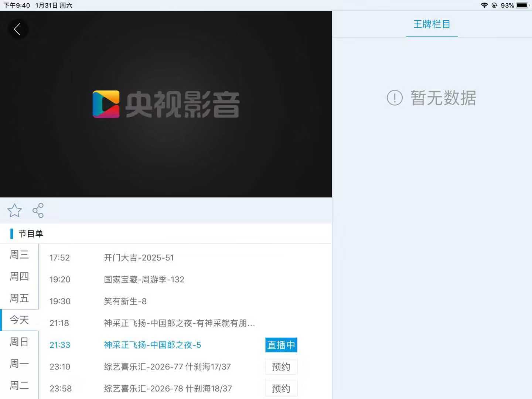Tap the Wi-Fi icon in status bar

pyautogui.click(x=484, y=5)
